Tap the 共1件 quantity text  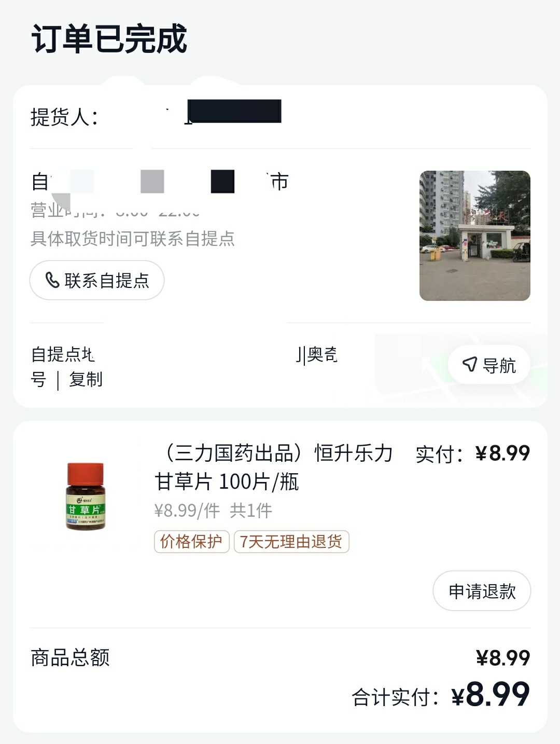[x=251, y=511]
